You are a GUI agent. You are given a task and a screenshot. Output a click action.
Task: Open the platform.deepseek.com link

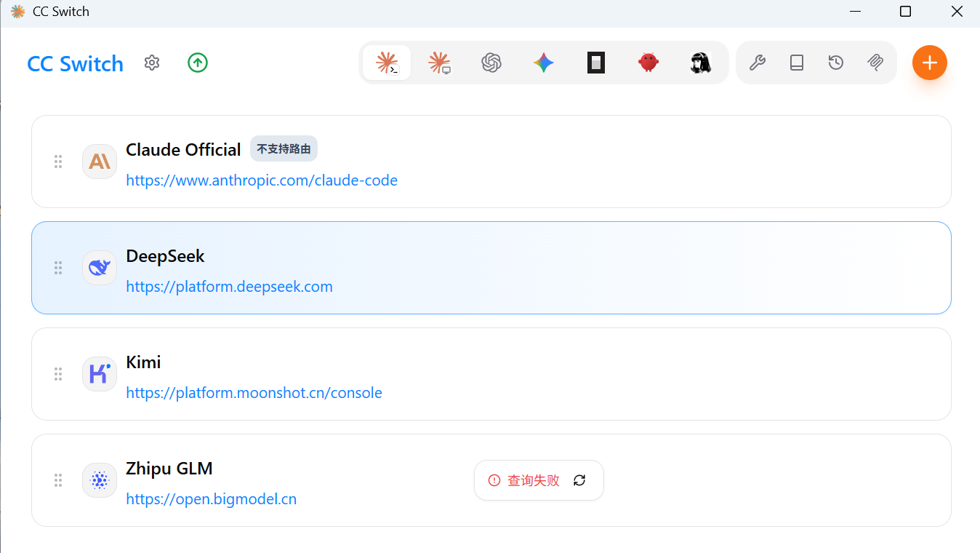(230, 287)
